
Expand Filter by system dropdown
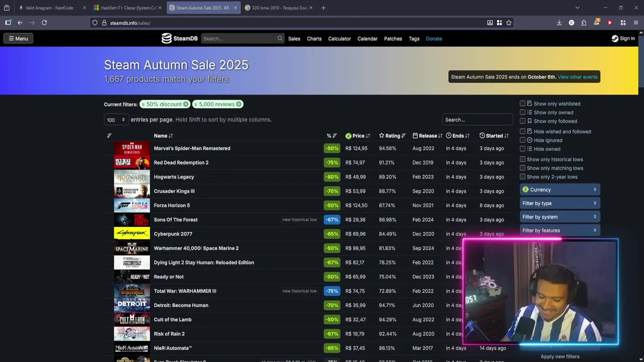(559, 217)
